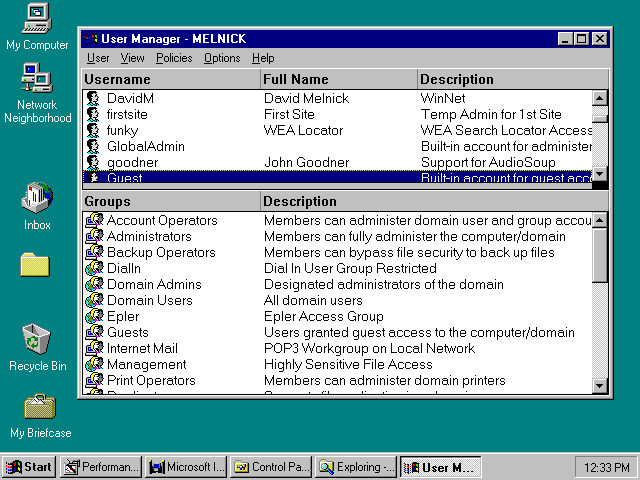640x480 pixels.
Task: Click groups list scrollbar up arrow
Action: coord(599,220)
